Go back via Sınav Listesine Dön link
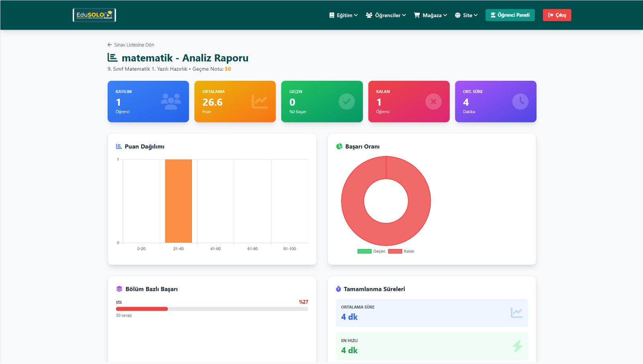 click(131, 45)
